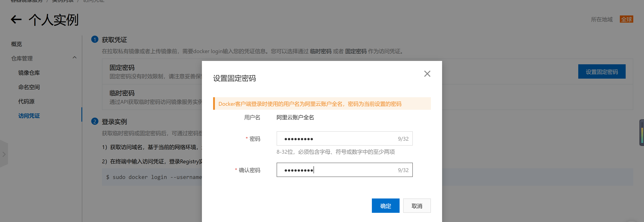Open 代码源 from the sidebar

click(26, 101)
